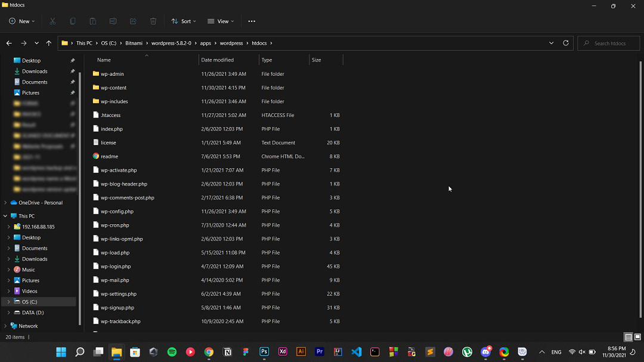Click the Cut scissors icon
The width and height of the screenshot is (644, 362).
coord(52,21)
